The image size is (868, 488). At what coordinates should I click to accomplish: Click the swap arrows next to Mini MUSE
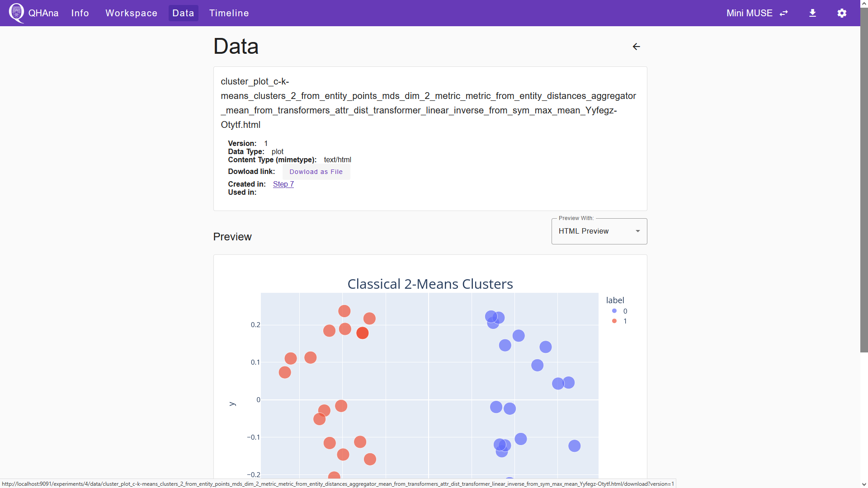point(784,13)
